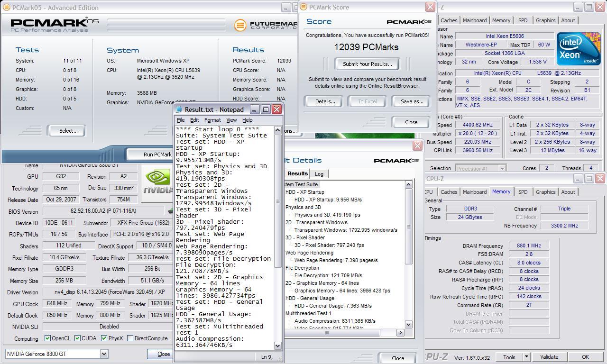Toggle the PhysX checkbox
Image resolution: width=607 pixels, height=364 pixels.
pyautogui.click(x=104, y=338)
